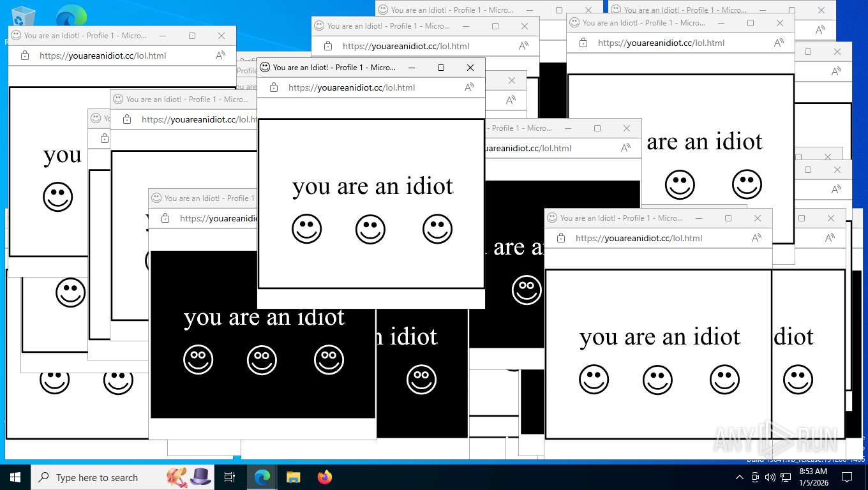
Task: Select the Recycle Bin desktop icon
Action: coord(22,19)
